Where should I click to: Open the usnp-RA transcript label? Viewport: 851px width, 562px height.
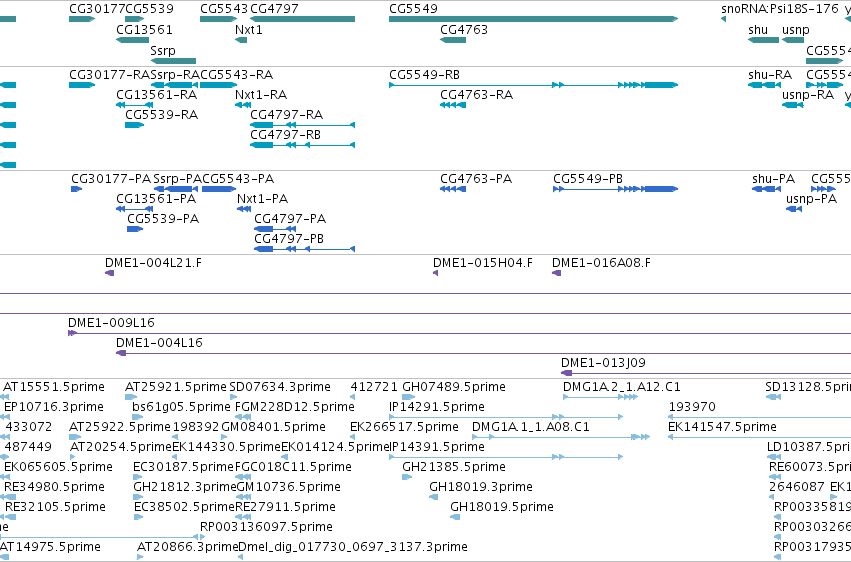[x=808, y=95]
